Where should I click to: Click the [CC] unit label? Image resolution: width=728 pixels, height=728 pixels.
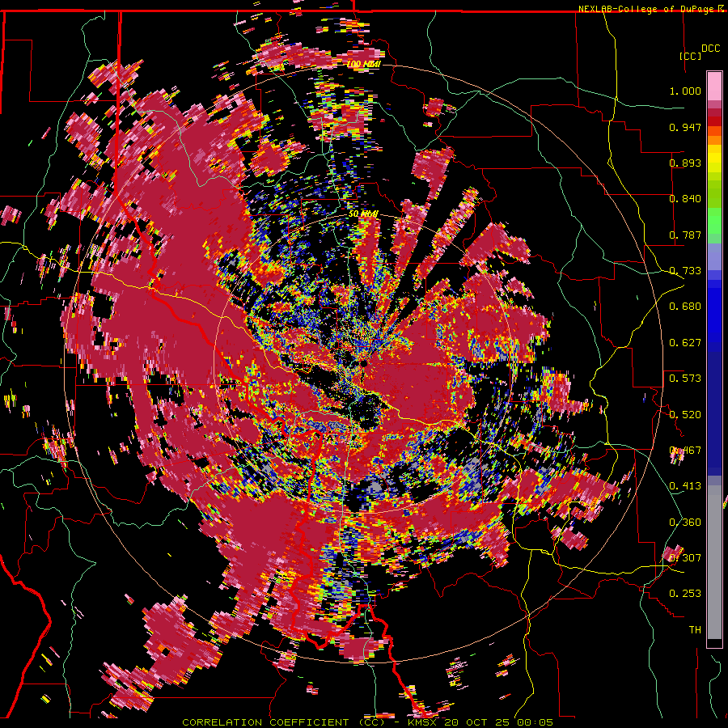coord(690,56)
